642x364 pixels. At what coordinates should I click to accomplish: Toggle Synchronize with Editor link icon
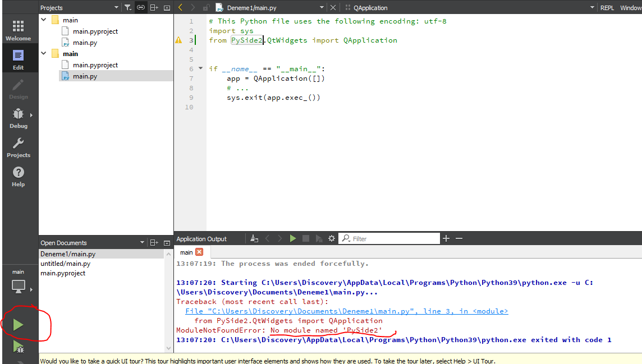point(141,7)
